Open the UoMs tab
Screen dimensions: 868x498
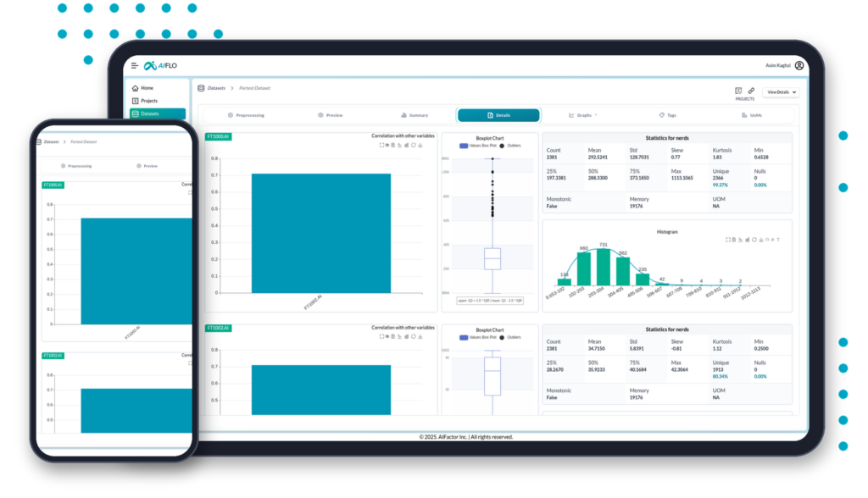point(752,115)
